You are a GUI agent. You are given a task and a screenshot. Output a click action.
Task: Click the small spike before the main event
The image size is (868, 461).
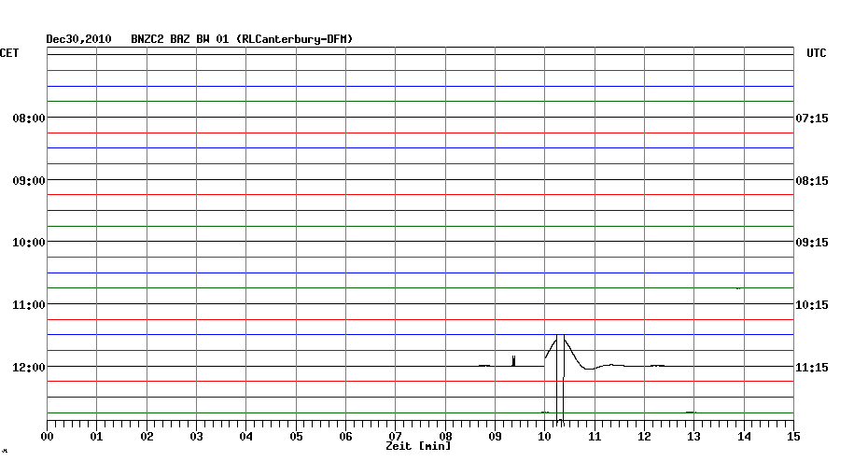tap(513, 359)
